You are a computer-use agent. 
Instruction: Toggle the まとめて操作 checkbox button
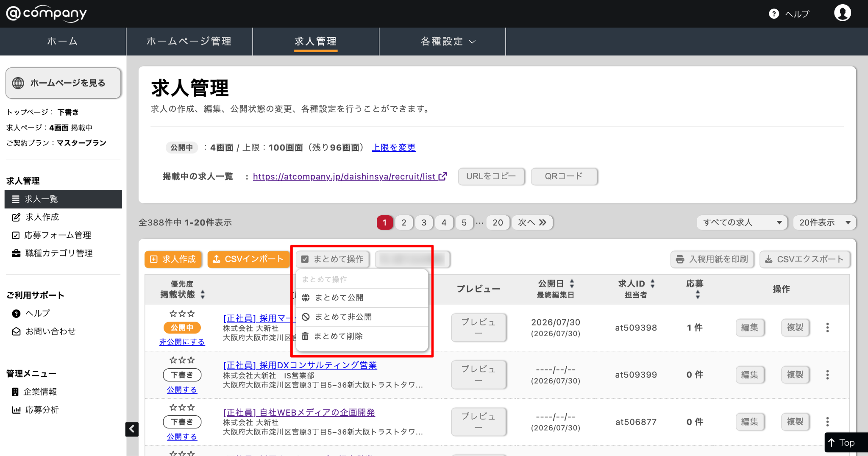[333, 259]
